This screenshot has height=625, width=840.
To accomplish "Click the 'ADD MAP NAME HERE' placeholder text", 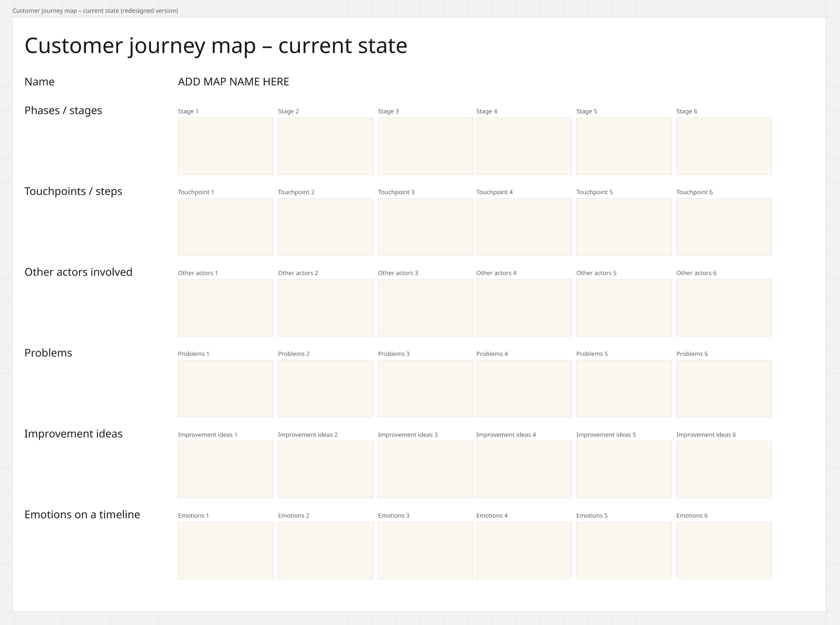I will (x=233, y=82).
